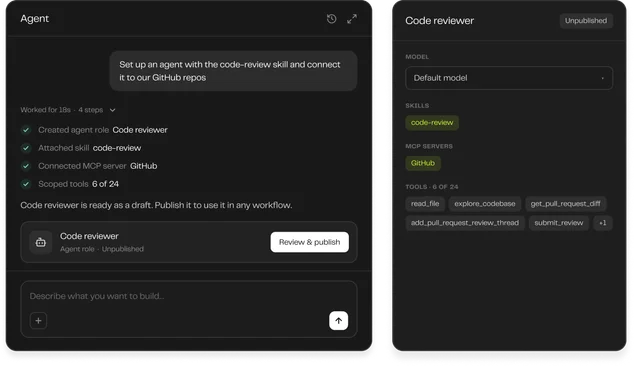
Task: Select the GitHub MCP server tag
Action: 423,163
